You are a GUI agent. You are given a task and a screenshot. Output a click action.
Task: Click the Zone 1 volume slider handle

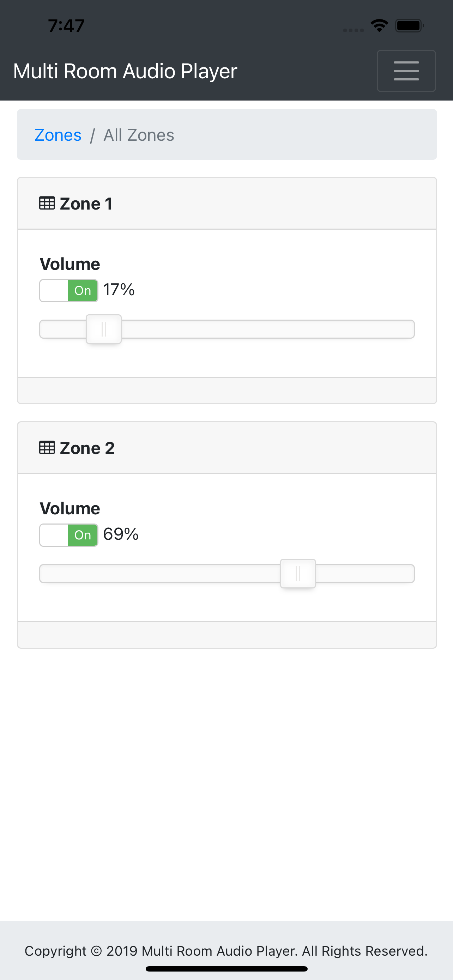click(x=104, y=329)
